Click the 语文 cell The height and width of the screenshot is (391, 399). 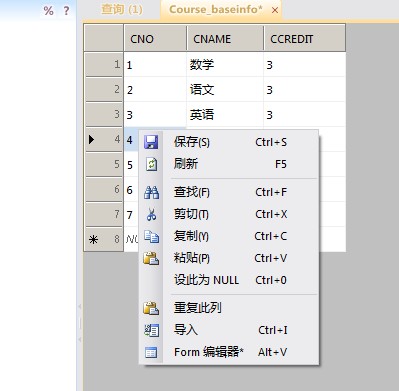[x=225, y=89]
